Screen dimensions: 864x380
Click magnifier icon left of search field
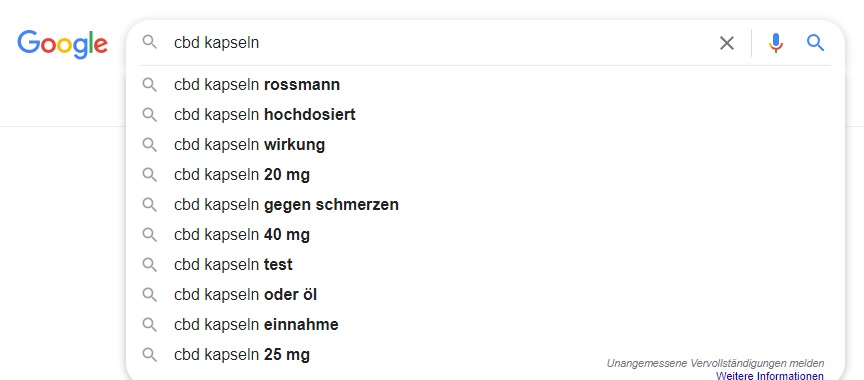149,42
